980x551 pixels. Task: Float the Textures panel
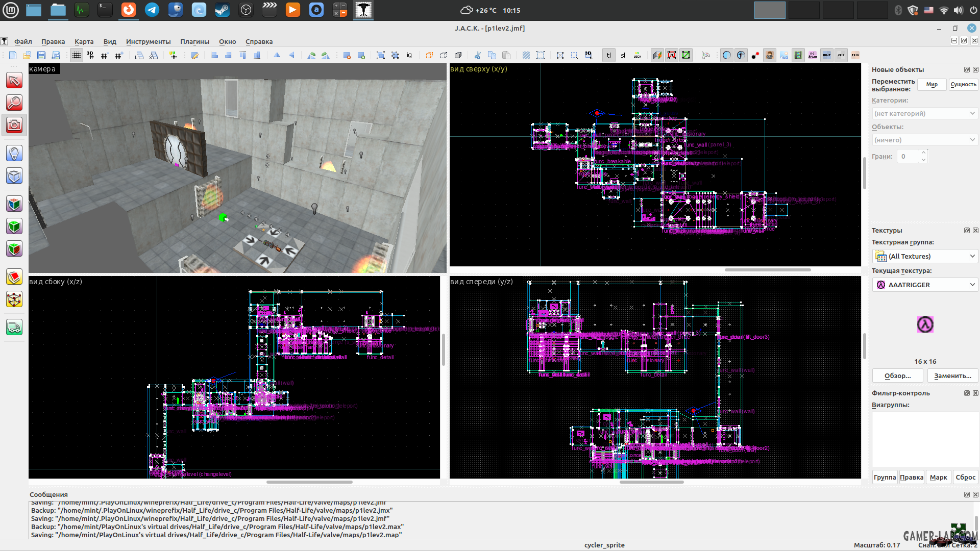[x=967, y=231]
